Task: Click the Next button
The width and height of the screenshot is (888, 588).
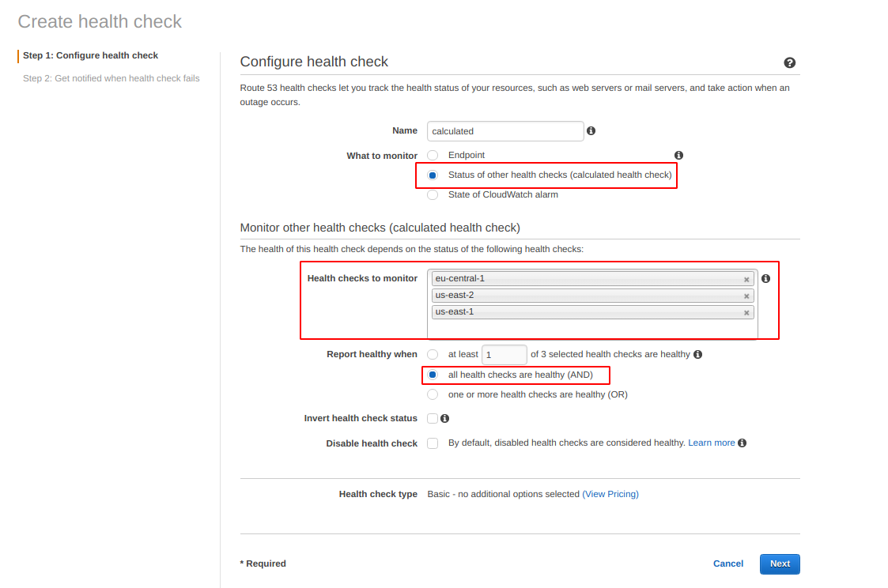Action: coord(780,563)
